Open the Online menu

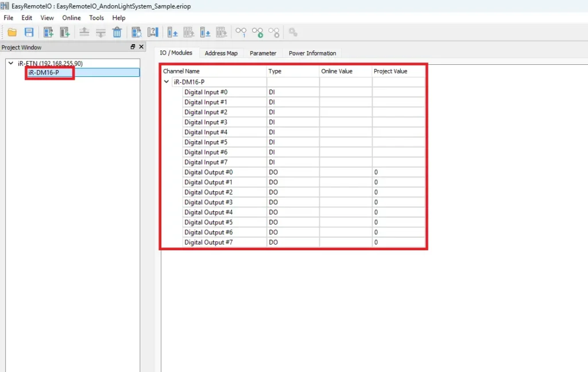tap(71, 18)
